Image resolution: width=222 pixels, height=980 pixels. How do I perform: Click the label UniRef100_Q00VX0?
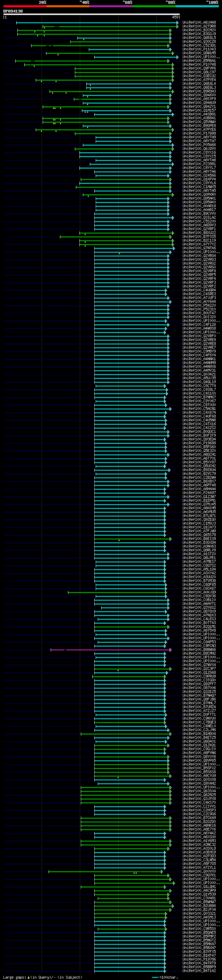coord(199,872)
